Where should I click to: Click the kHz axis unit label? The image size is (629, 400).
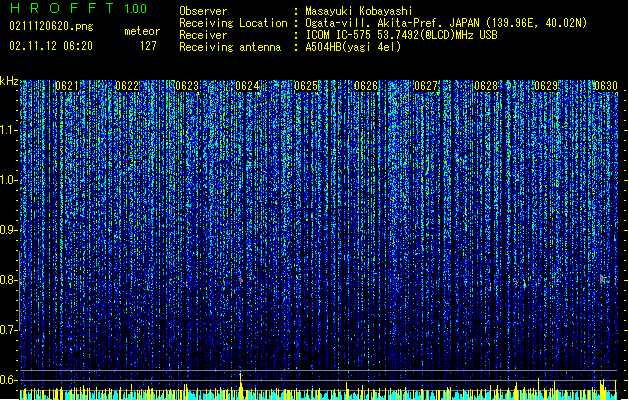point(9,81)
